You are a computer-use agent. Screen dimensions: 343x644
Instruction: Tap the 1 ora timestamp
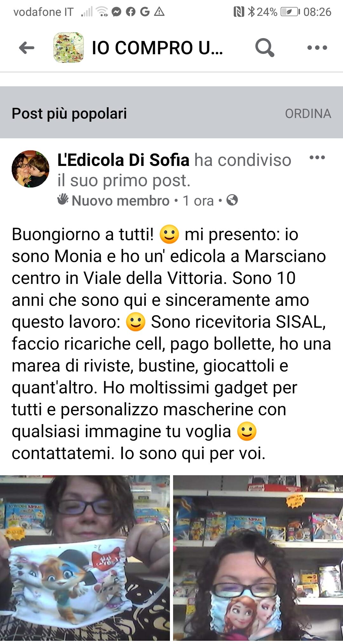click(x=198, y=201)
